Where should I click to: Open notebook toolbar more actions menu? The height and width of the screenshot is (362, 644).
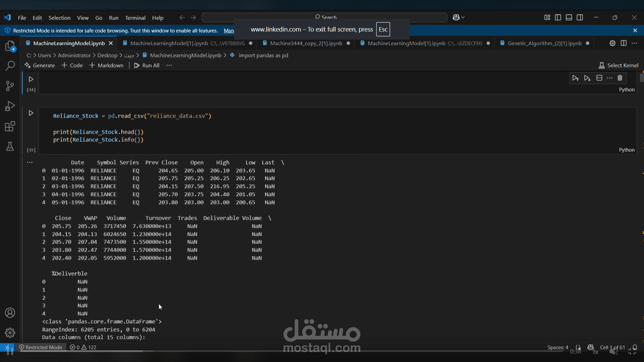(169, 65)
